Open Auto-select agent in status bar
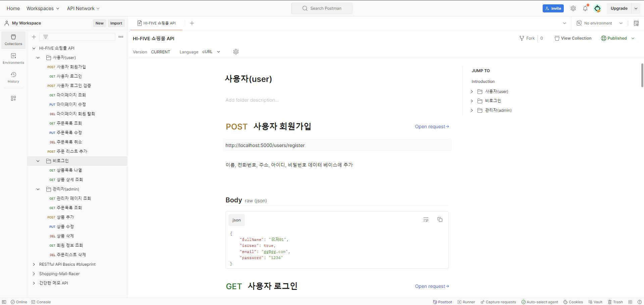Image resolution: width=644 pixels, height=305 pixels. click(540, 302)
